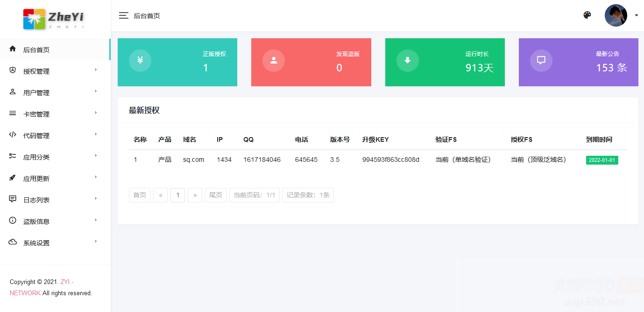The height and width of the screenshot is (312, 644).
Task: Select the 卡密管理 list icon
Action: (12, 113)
